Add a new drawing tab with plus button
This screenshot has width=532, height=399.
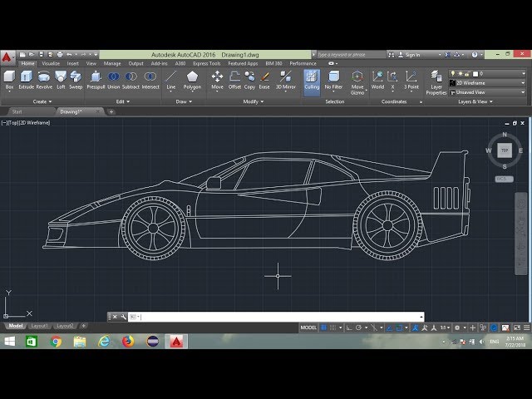click(x=111, y=111)
